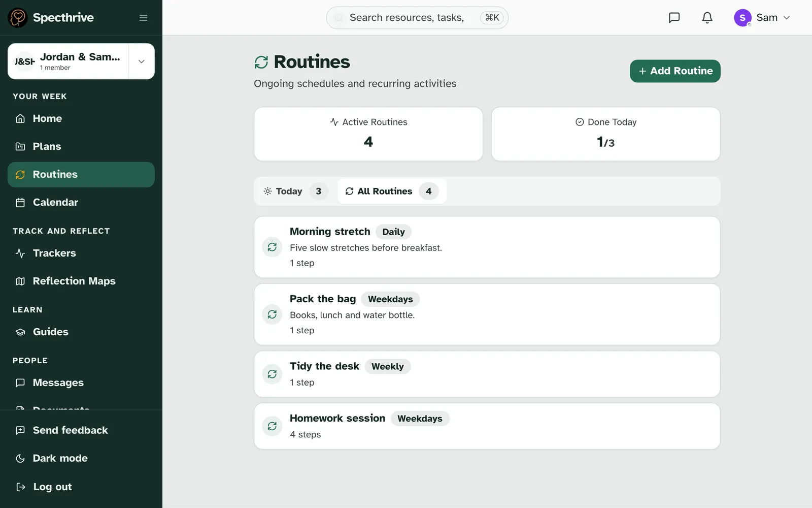Open Messages in People section
The height and width of the screenshot is (508, 812).
click(x=81, y=383)
